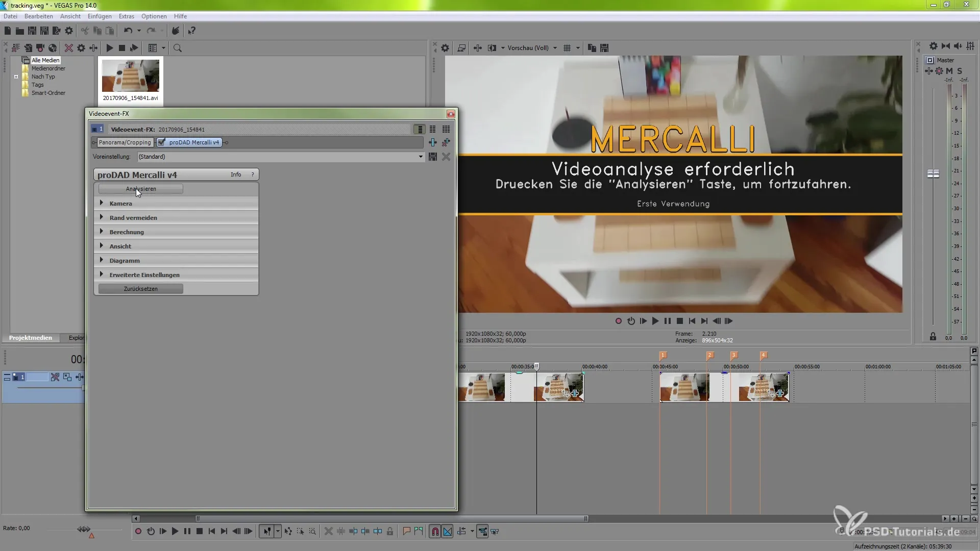The width and height of the screenshot is (980, 551).
Task: Toggle split screen view in preview
Action: pyautogui.click(x=492, y=48)
